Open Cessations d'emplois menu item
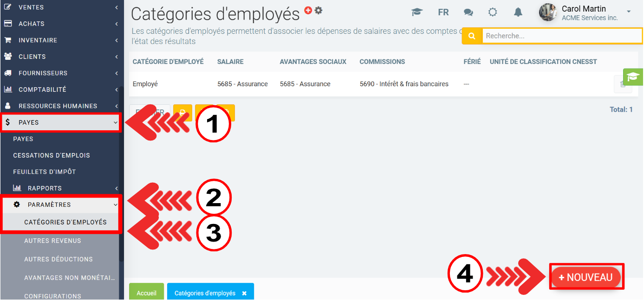The height and width of the screenshot is (300, 644). [x=52, y=155]
